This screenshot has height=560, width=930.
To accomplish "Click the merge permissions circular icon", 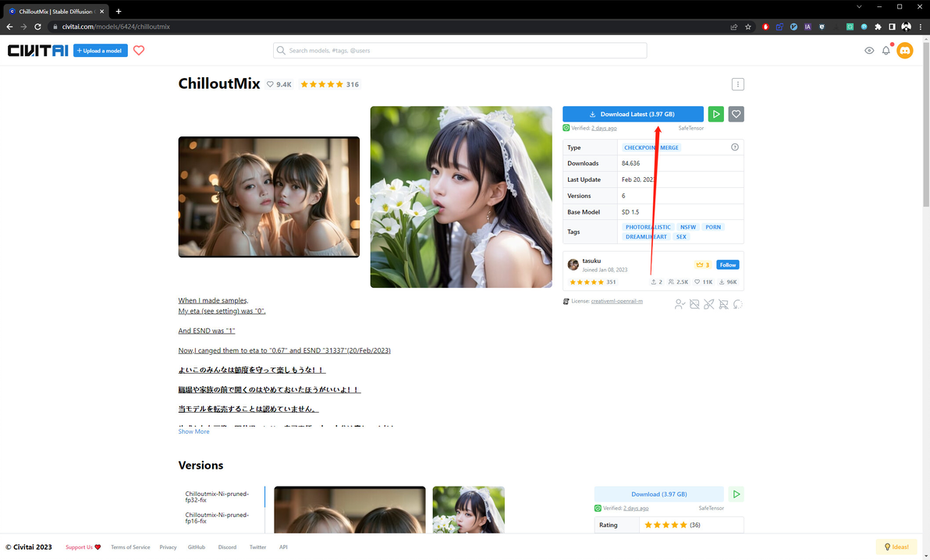I will (x=737, y=304).
